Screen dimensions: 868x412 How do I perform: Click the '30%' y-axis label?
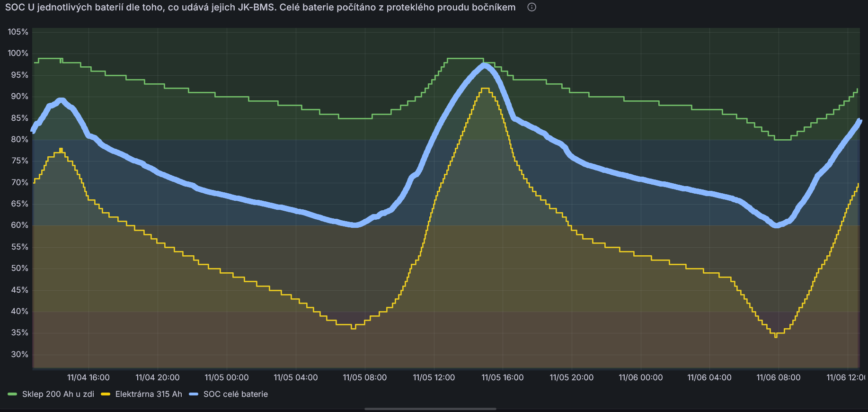point(20,355)
